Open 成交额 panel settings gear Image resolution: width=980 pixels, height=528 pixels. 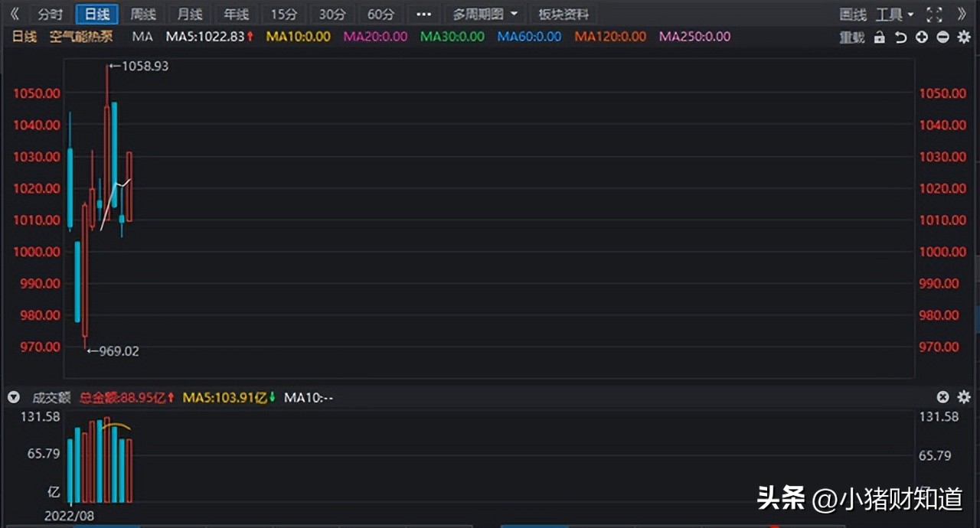click(964, 397)
